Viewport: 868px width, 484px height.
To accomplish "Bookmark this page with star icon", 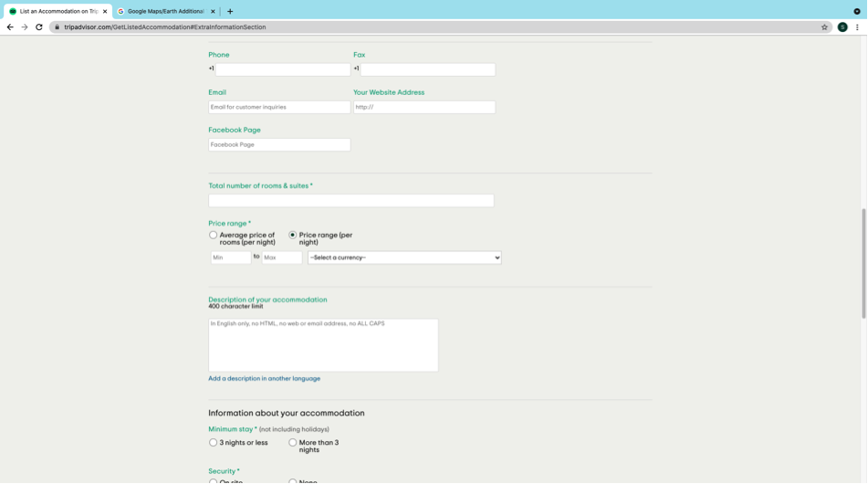I will pyautogui.click(x=824, y=27).
